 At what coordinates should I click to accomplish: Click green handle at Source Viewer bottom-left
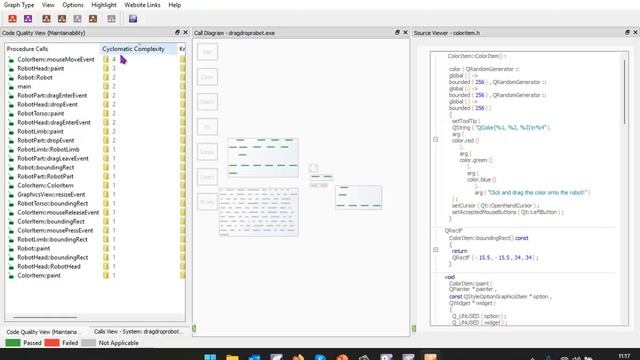pos(414,328)
